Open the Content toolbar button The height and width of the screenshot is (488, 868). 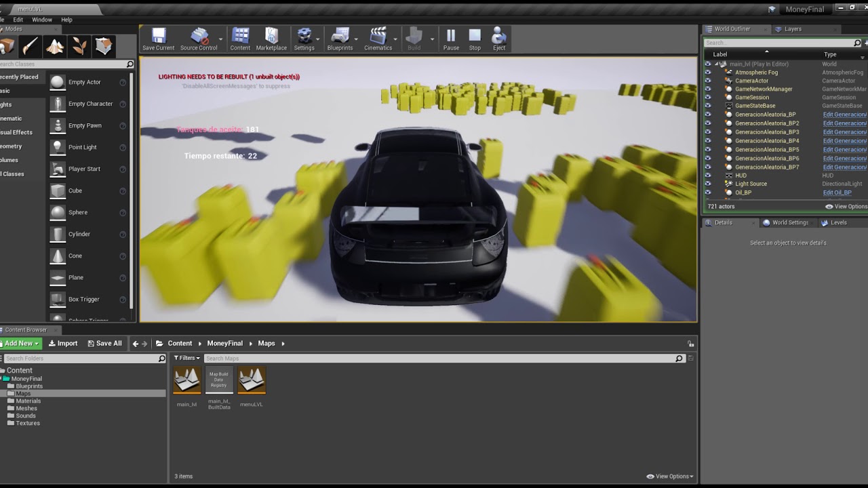240,39
